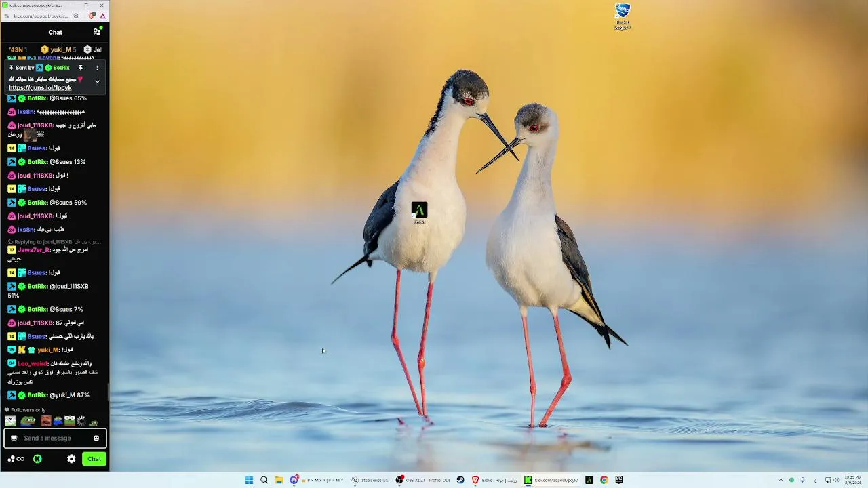This screenshot has width=868, height=488.
Task: Select the green A desktop shortcut
Action: click(419, 213)
